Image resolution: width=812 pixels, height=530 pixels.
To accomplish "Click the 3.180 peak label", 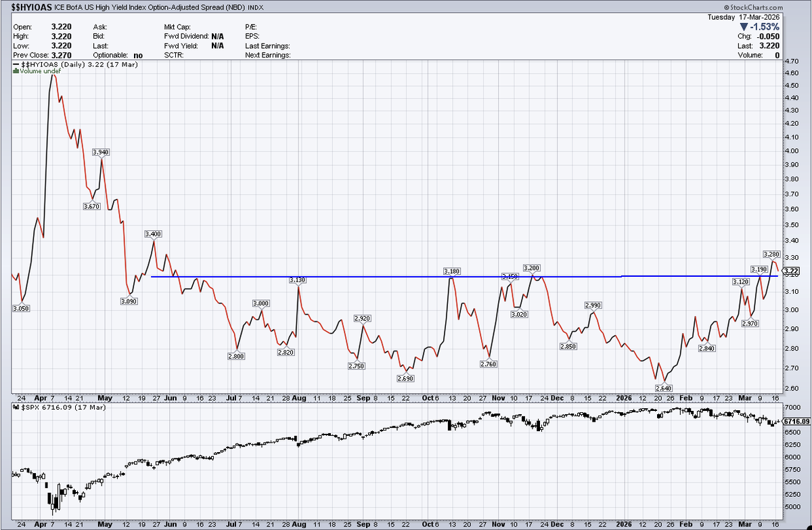I will click(x=451, y=271).
